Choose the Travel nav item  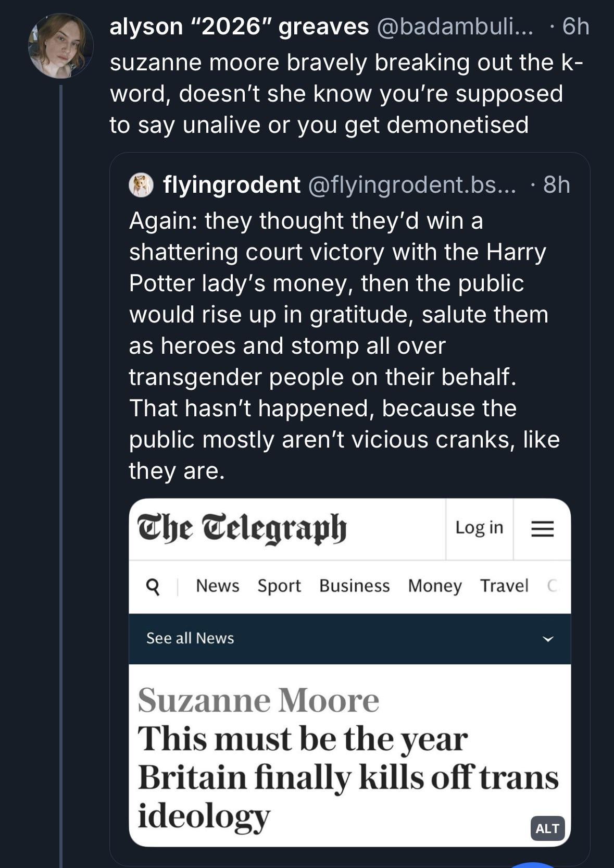point(504,586)
